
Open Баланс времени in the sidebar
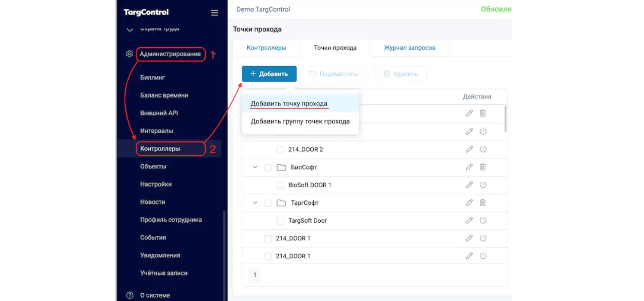pos(164,95)
